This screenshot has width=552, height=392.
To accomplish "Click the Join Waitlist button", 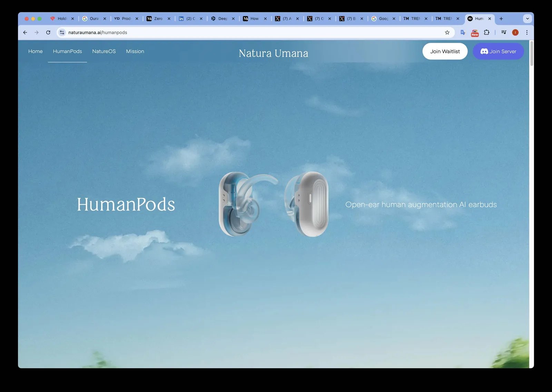I will 445,51.
